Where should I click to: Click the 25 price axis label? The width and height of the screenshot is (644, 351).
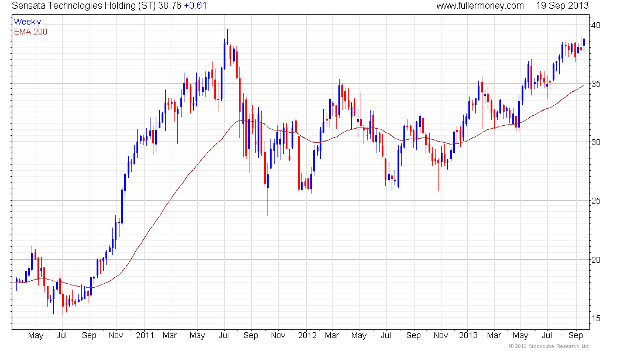(595, 201)
